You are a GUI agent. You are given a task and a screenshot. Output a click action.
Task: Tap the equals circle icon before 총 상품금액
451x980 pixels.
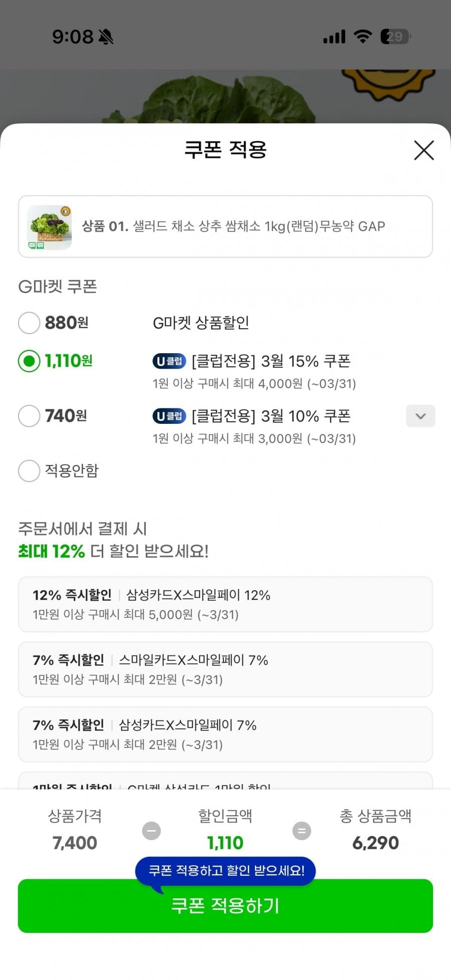pyautogui.click(x=301, y=831)
